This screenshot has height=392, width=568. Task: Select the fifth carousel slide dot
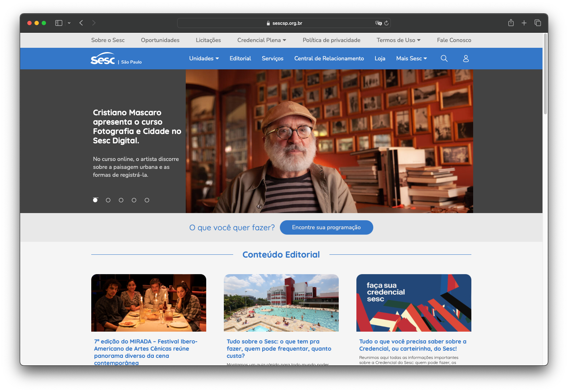(x=147, y=200)
